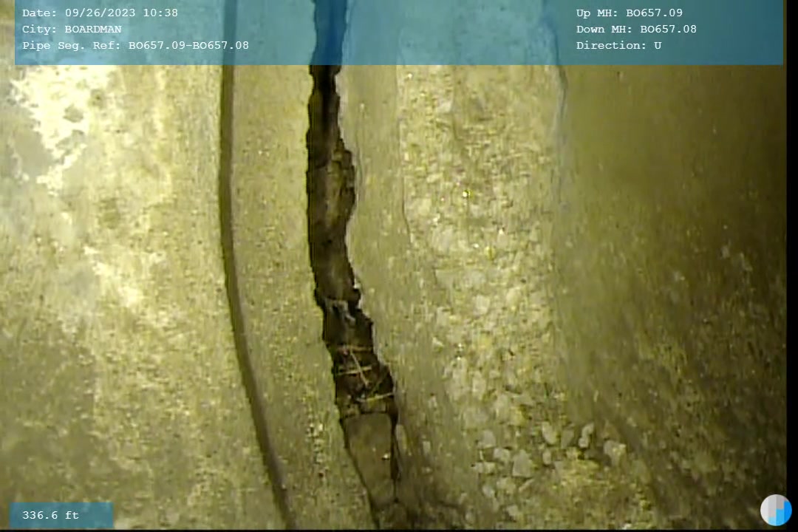The width and height of the screenshot is (798, 532).
Task: Click the Pipe Seg. Ref "BO657.09-BO657.08" text
Action: 188,45
